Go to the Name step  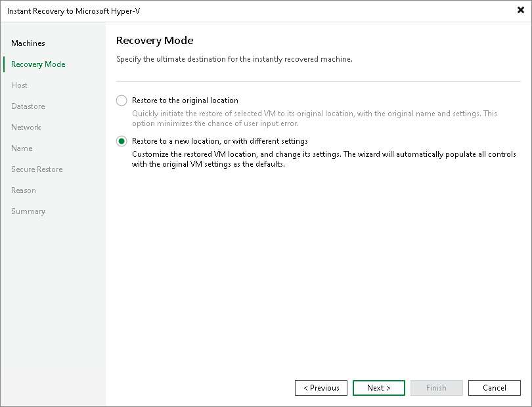point(22,148)
